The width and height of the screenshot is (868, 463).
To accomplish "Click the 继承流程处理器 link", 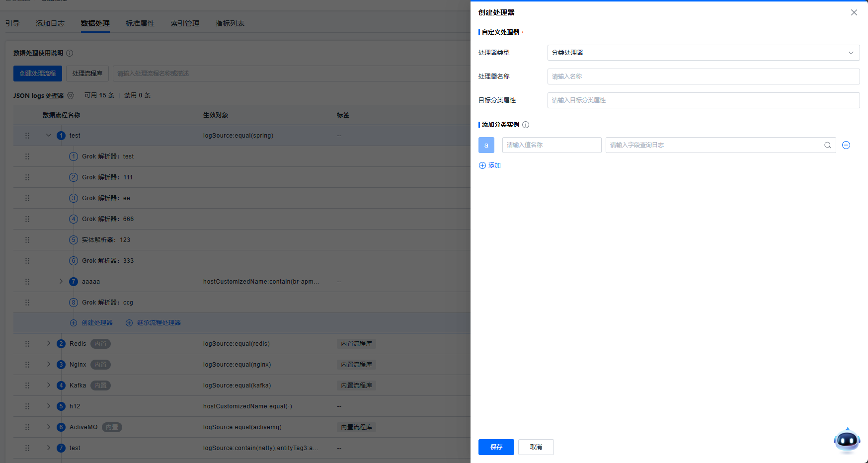I will point(158,323).
